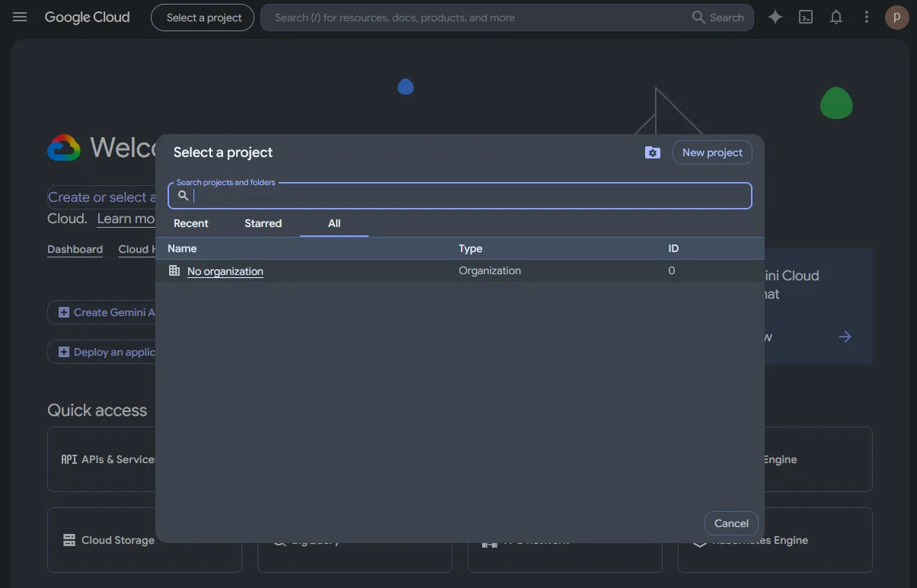Click the arrow icon on Gemini Cloud card
The height and width of the screenshot is (588, 917).
(x=845, y=337)
